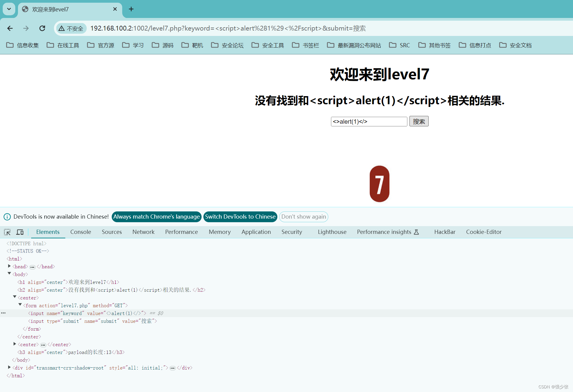The image size is (573, 392).
Task: Switch to the Elements tab
Action: tap(48, 232)
